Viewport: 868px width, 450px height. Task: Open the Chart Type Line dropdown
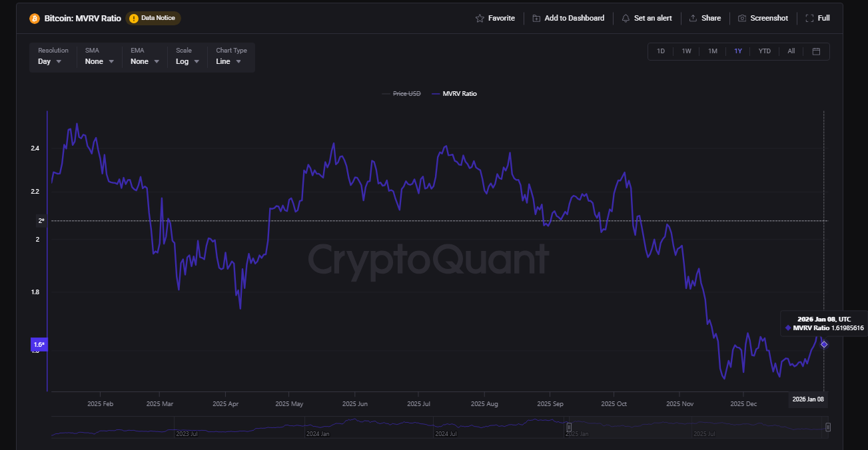(228, 61)
